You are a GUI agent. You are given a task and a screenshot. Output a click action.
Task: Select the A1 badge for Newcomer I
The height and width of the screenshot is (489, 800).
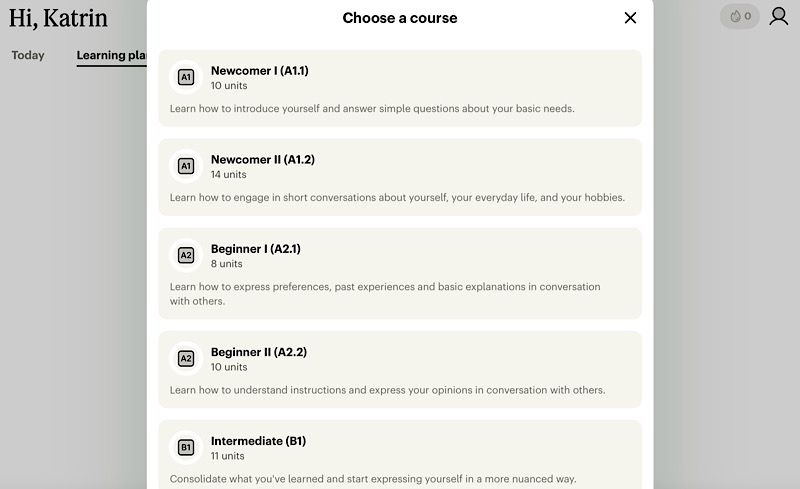click(x=186, y=77)
